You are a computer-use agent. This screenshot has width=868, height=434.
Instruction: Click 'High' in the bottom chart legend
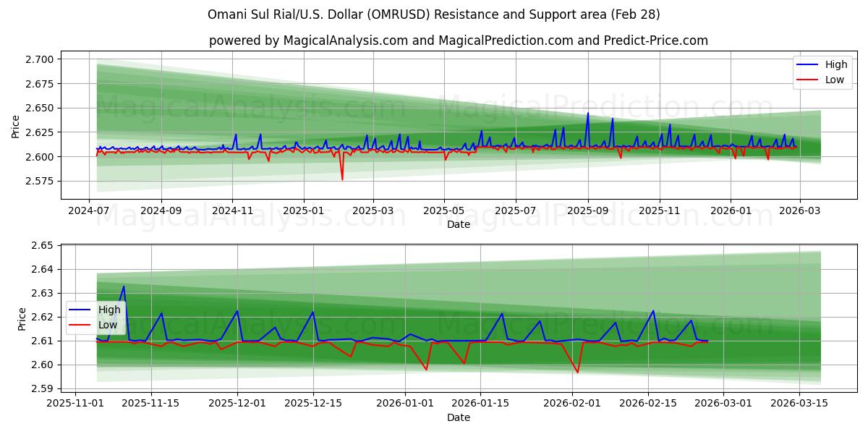[x=109, y=310]
